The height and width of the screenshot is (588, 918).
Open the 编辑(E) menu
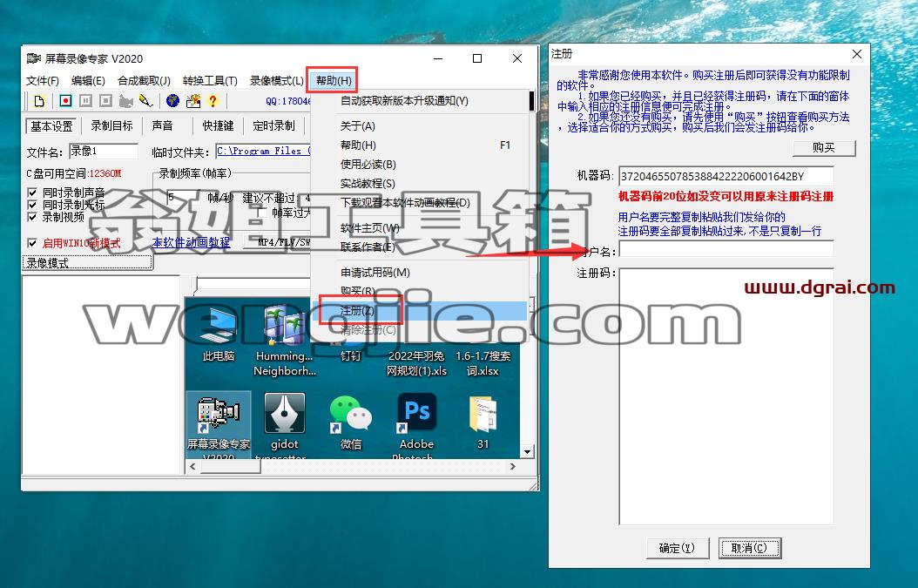[x=88, y=80]
